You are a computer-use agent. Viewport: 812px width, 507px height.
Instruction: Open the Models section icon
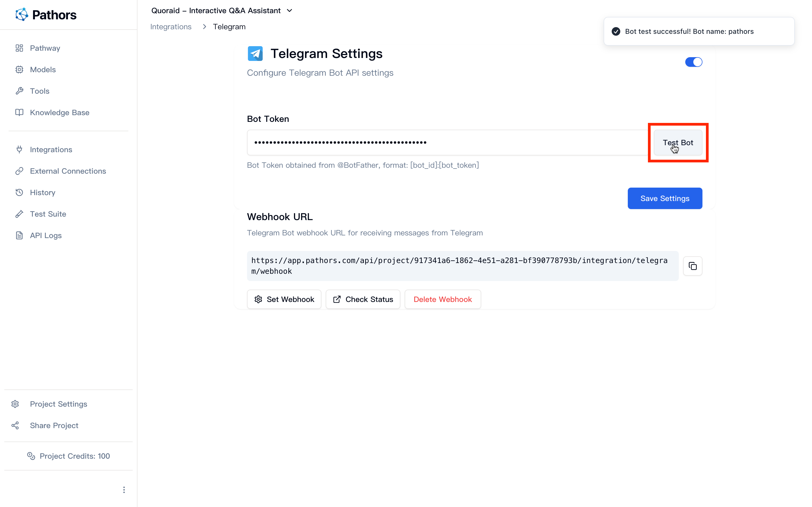click(x=19, y=70)
